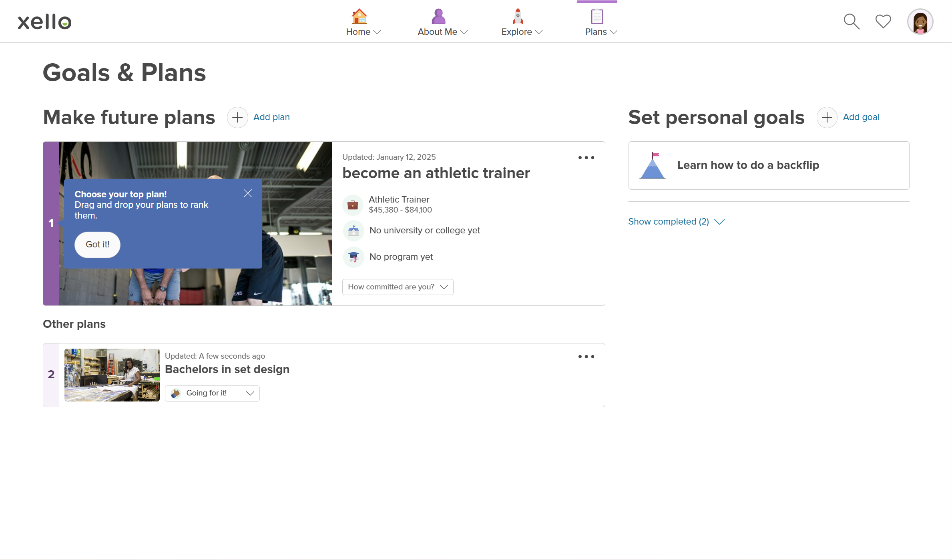
Task: Click the plus icon beside Add plan
Action: [x=237, y=117]
